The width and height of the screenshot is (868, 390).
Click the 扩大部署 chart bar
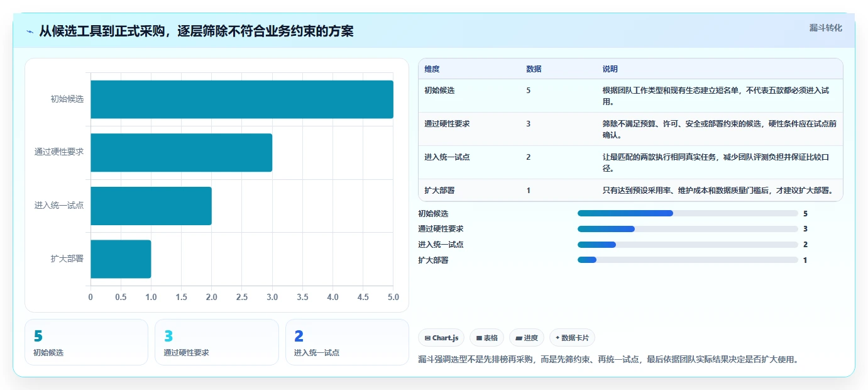[x=121, y=259]
